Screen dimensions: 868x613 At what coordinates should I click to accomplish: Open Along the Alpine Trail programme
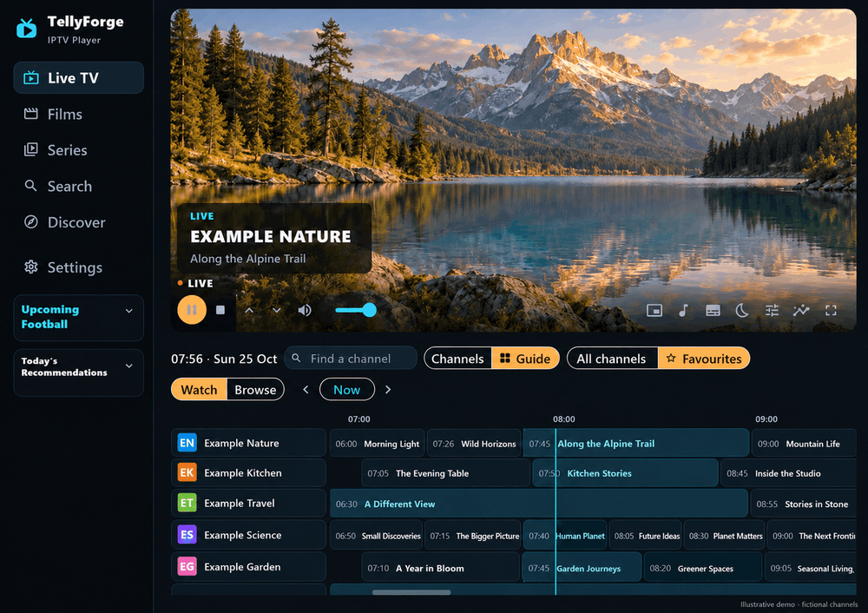tap(636, 443)
